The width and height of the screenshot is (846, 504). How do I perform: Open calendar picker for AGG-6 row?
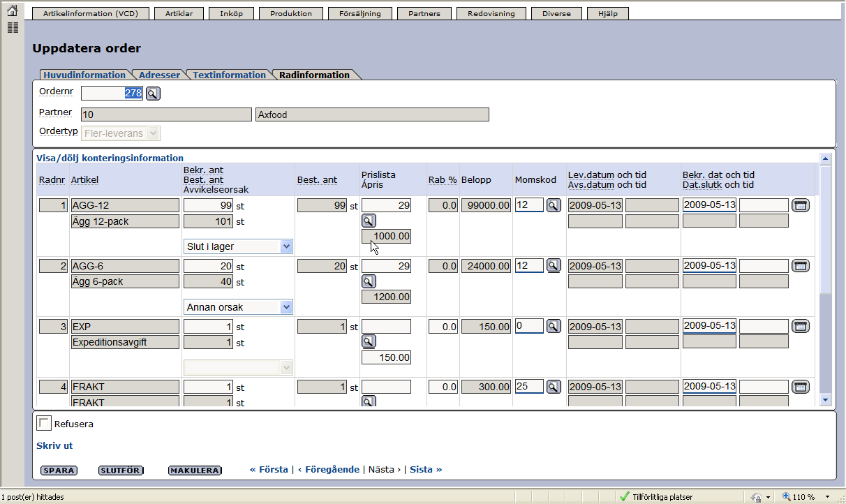801,265
